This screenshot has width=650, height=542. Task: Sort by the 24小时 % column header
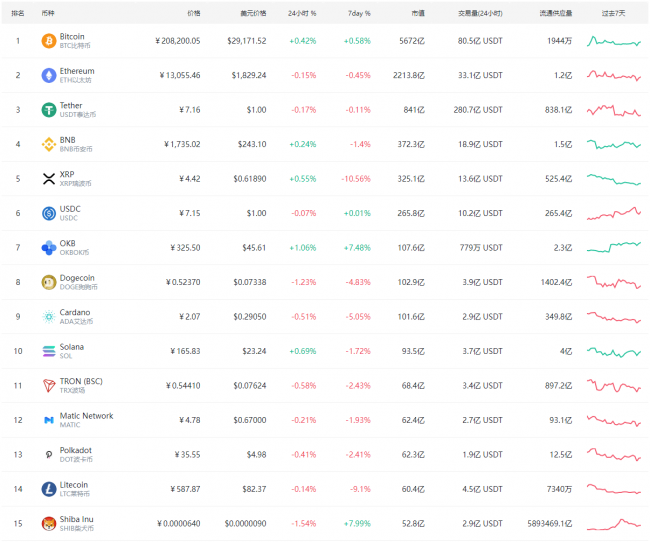point(302,13)
